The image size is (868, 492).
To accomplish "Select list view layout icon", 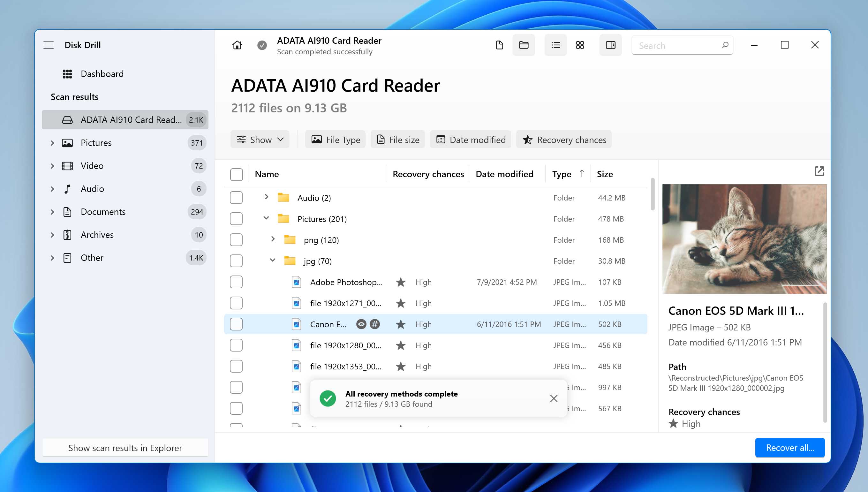I will [x=555, y=45].
